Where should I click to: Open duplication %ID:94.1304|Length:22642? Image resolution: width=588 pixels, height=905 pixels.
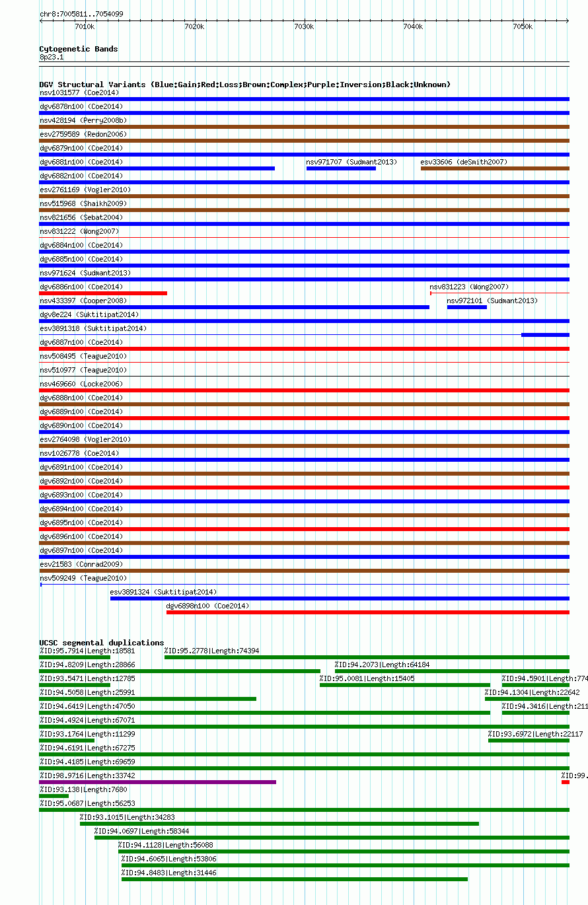coord(533,693)
